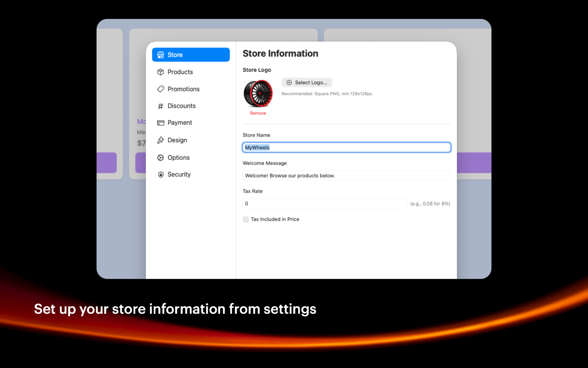The image size is (588, 368).
Task: Open the Payment settings page
Action: click(180, 123)
